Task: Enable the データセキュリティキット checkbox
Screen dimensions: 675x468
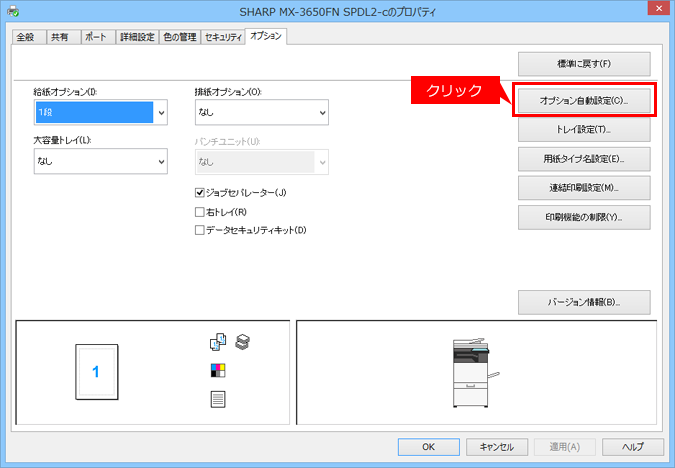Action: tap(199, 230)
